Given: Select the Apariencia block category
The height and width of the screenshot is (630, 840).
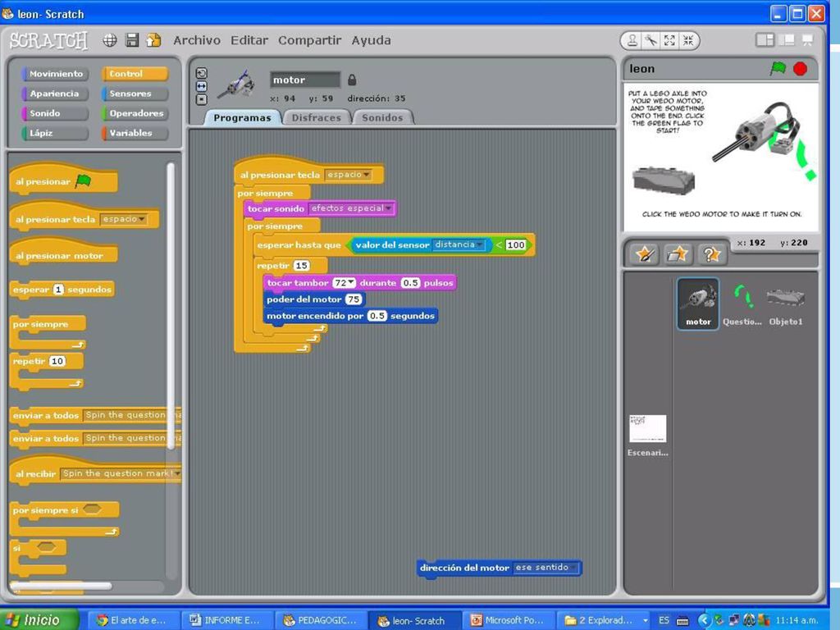Looking at the screenshot, I should point(54,94).
